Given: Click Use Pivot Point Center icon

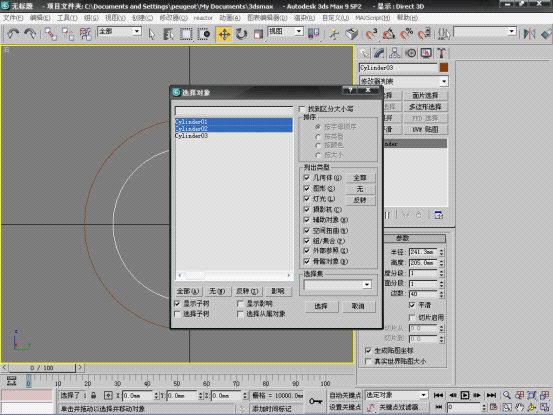Looking at the screenshot, I should (314, 34).
